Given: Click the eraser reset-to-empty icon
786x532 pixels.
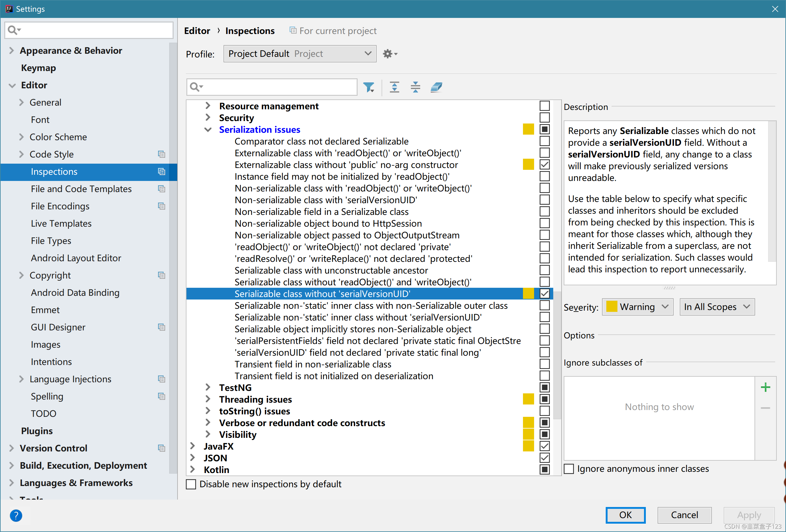Looking at the screenshot, I should click(436, 87).
